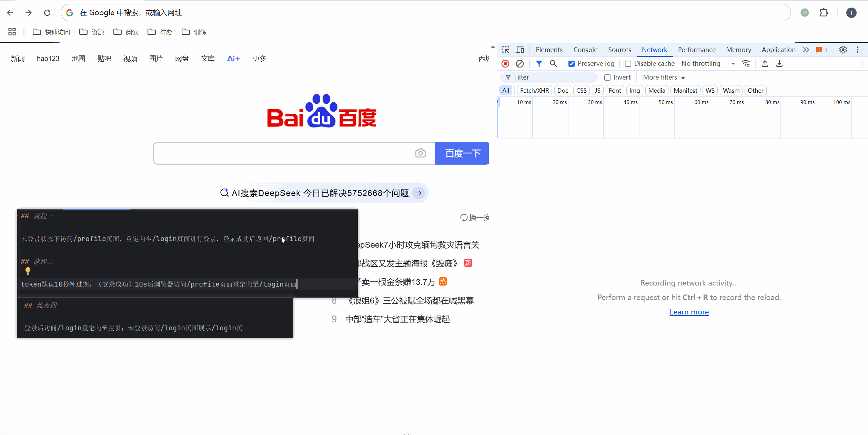Click the red stop recording network log icon
Screen dimensions: 868x435
point(505,64)
